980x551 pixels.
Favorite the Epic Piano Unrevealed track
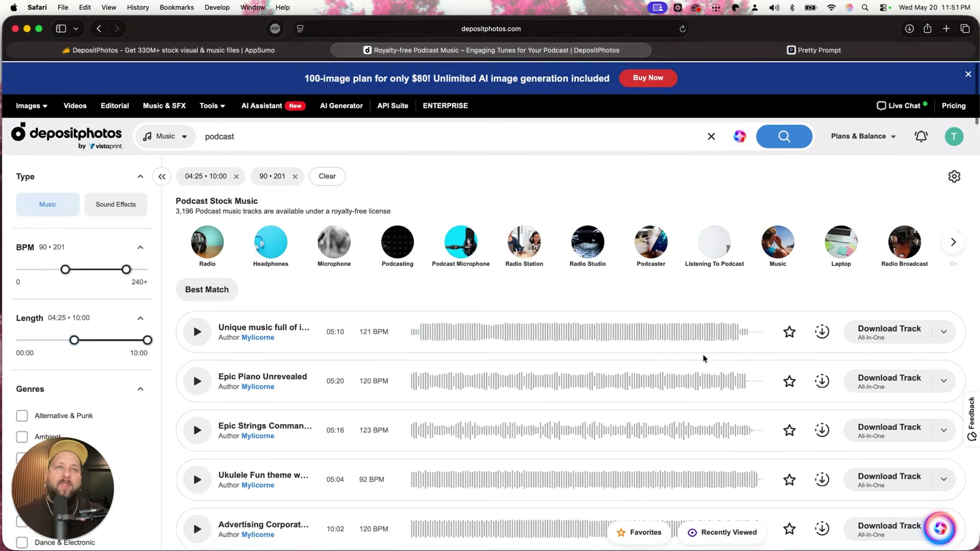point(789,381)
